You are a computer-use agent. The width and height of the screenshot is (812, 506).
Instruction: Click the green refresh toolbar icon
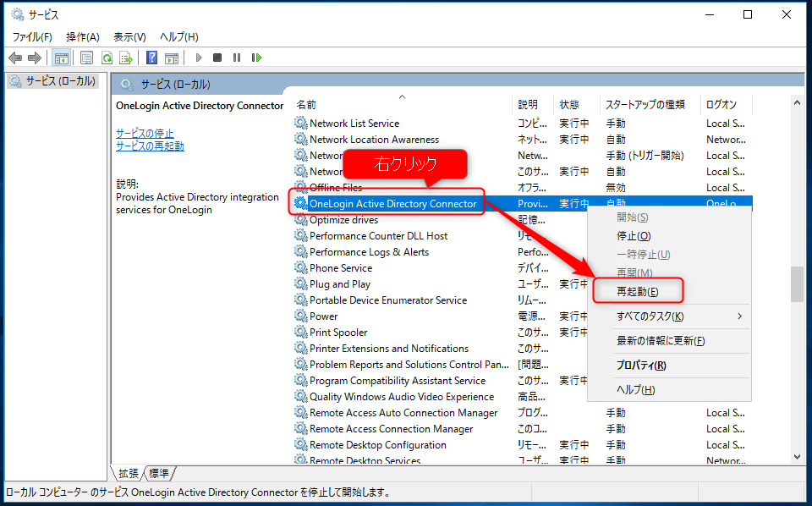(x=107, y=58)
